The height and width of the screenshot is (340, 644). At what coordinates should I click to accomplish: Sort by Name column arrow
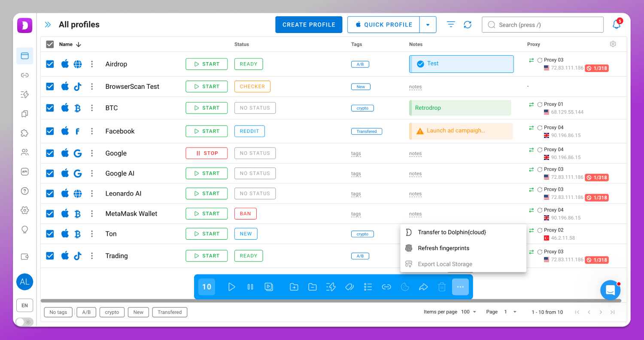(79, 44)
